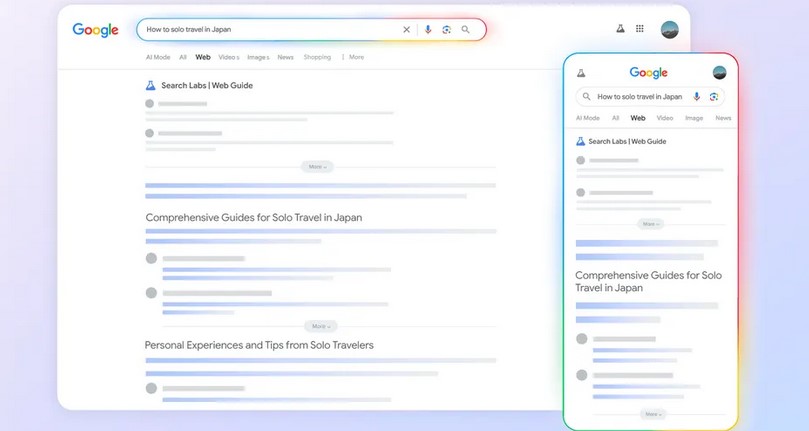This screenshot has width=809, height=431.
Task: Tap the Lens icon in mobile search box
Action: [714, 97]
